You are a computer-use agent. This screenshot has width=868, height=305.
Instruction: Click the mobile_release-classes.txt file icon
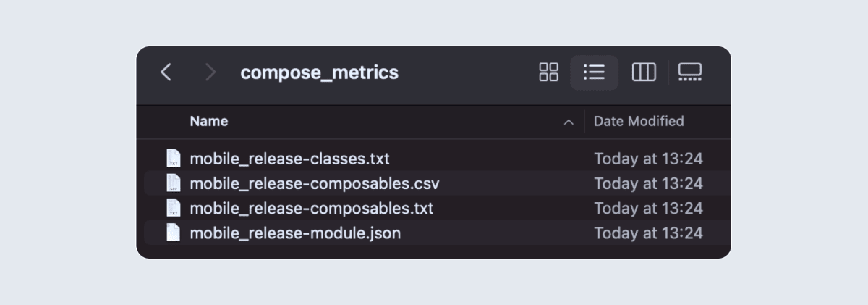pyautogui.click(x=173, y=159)
